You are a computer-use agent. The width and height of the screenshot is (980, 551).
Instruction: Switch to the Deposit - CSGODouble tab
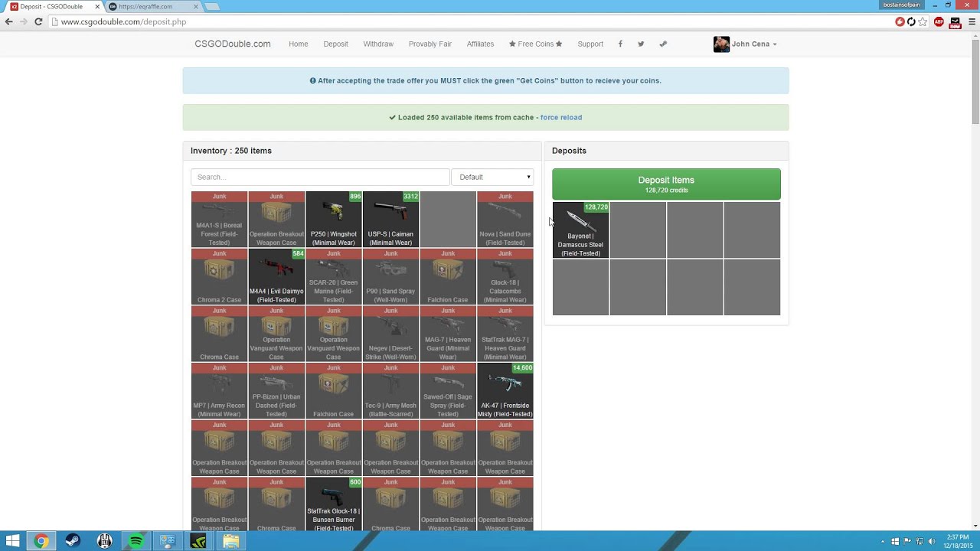coord(54,6)
